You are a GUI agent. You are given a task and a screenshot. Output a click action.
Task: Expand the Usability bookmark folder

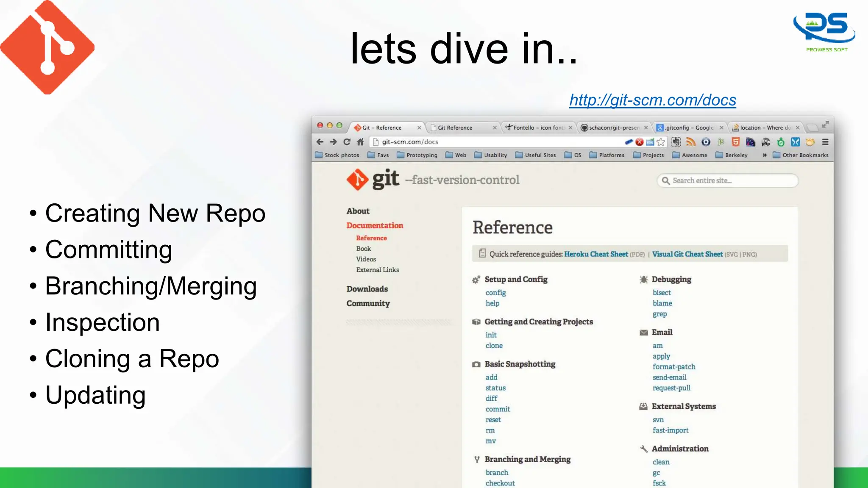pyautogui.click(x=490, y=155)
